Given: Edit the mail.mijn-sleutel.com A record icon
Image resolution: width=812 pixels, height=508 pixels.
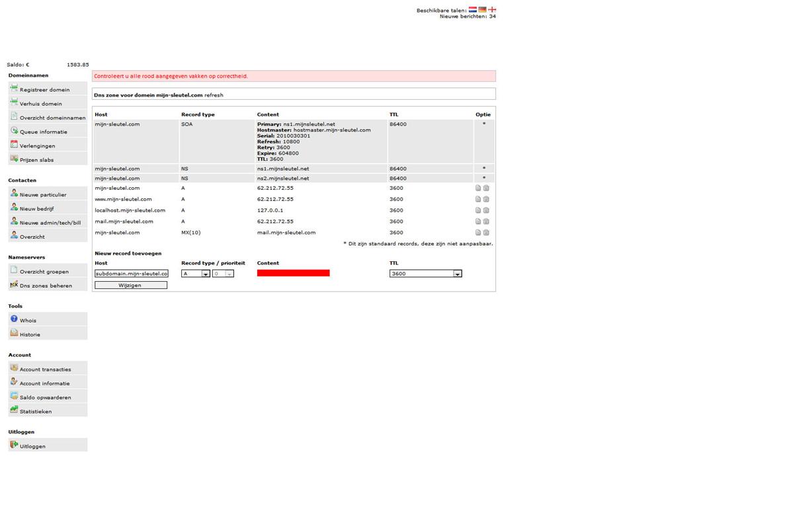Looking at the screenshot, I should point(478,222).
